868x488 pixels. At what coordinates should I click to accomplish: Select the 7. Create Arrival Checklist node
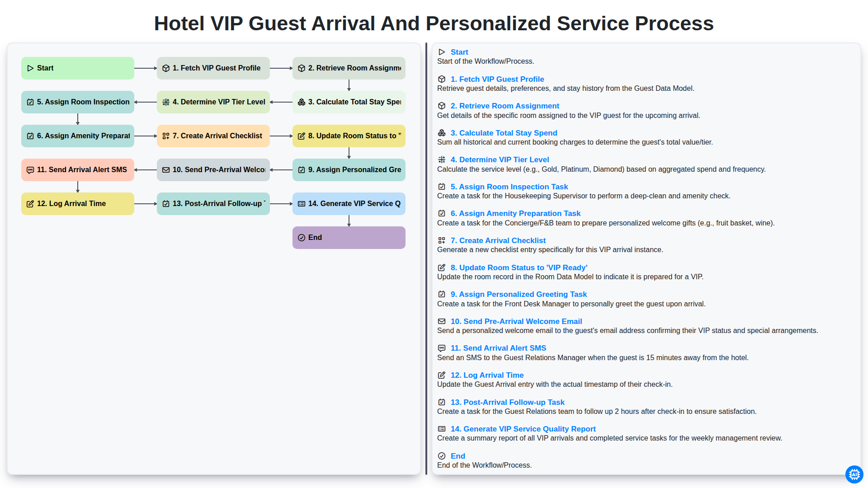click(x=213, y=136)
